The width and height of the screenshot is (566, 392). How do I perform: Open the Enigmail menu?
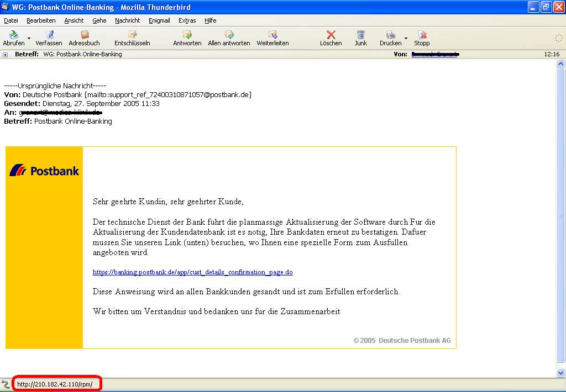point(159,20)
